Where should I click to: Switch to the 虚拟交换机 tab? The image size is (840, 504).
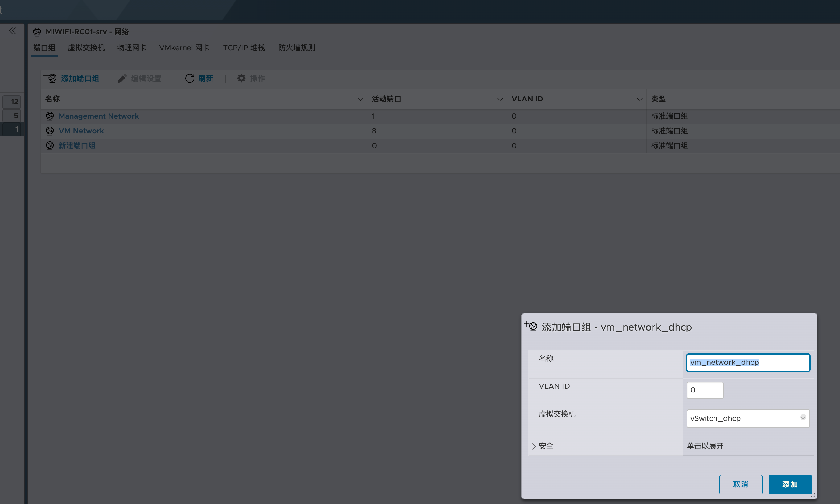(86, 48)
